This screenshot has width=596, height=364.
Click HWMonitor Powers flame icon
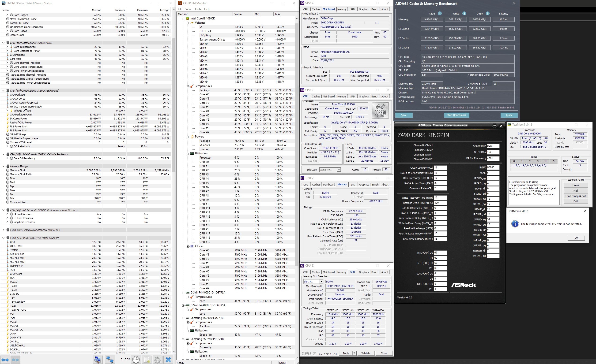tap(192, 137)
